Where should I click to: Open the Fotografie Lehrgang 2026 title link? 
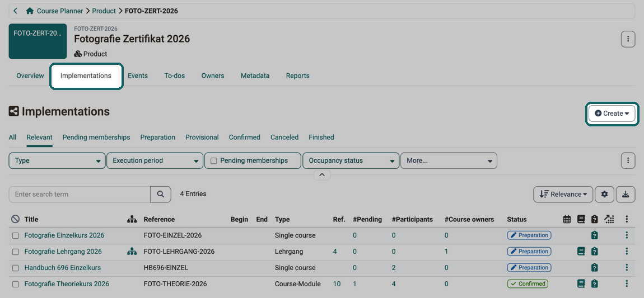(63, 251)
